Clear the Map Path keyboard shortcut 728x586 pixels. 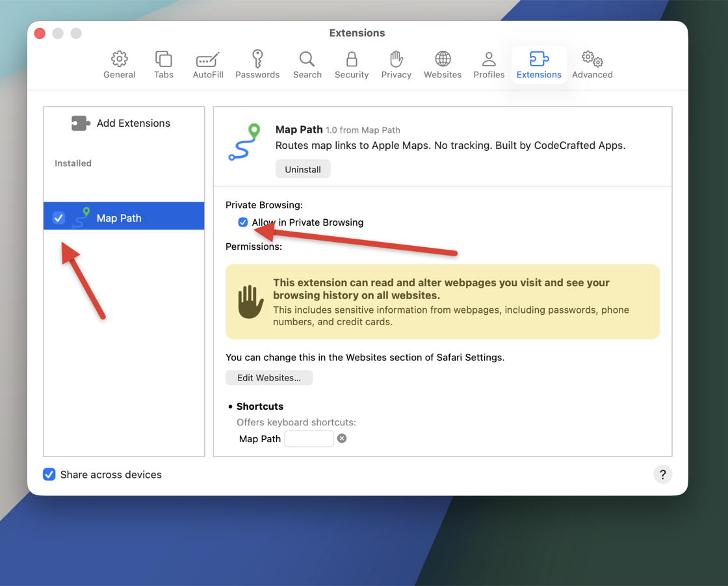[x=342, y=438]
